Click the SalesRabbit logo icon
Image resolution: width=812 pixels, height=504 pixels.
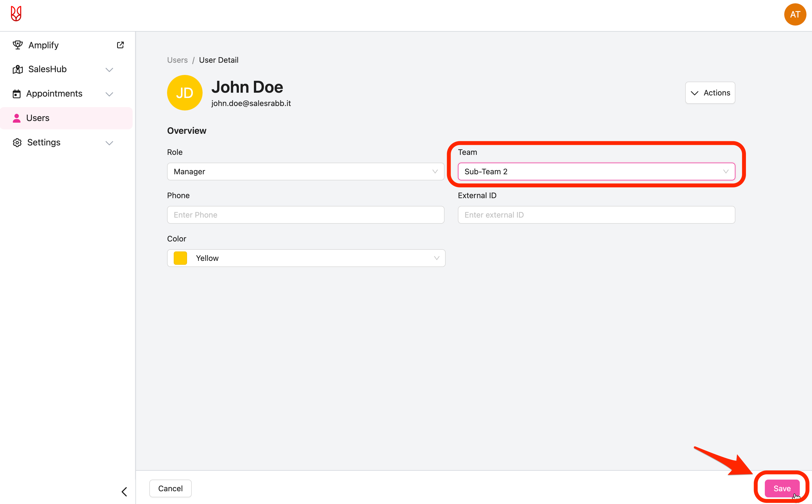pyautogui.click(x=16, y=14)
